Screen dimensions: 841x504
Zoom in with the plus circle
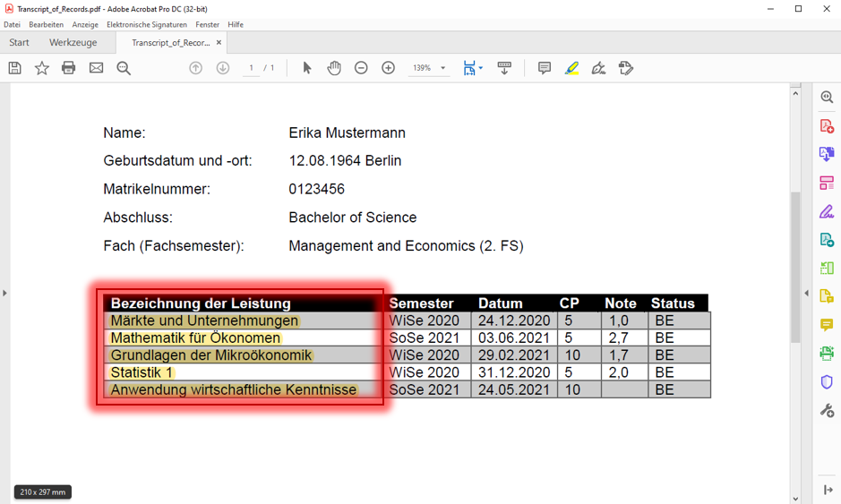pyautogui.click(x=389, y=68)
